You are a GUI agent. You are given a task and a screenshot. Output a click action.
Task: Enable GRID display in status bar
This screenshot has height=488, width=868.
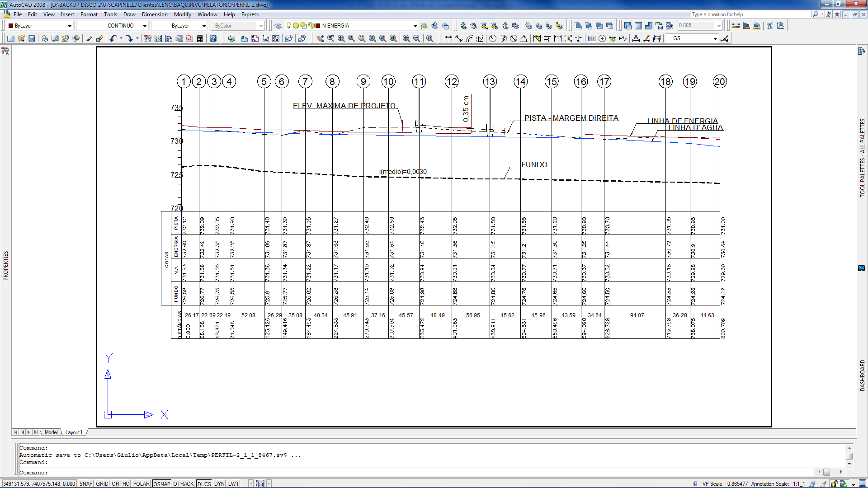(102, 483)
